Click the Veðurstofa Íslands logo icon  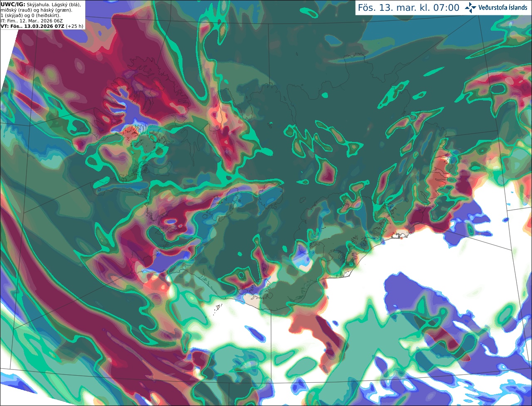pyautogui.click(x=470, y=7)
